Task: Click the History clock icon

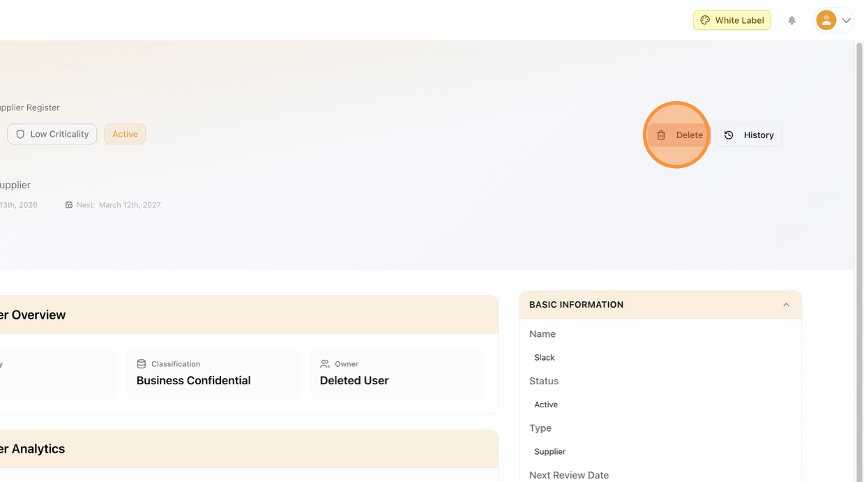Action: [x=729, y=135]
